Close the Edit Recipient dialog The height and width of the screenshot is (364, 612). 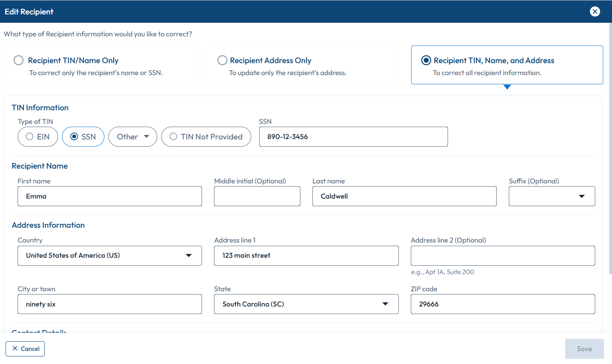595,12
